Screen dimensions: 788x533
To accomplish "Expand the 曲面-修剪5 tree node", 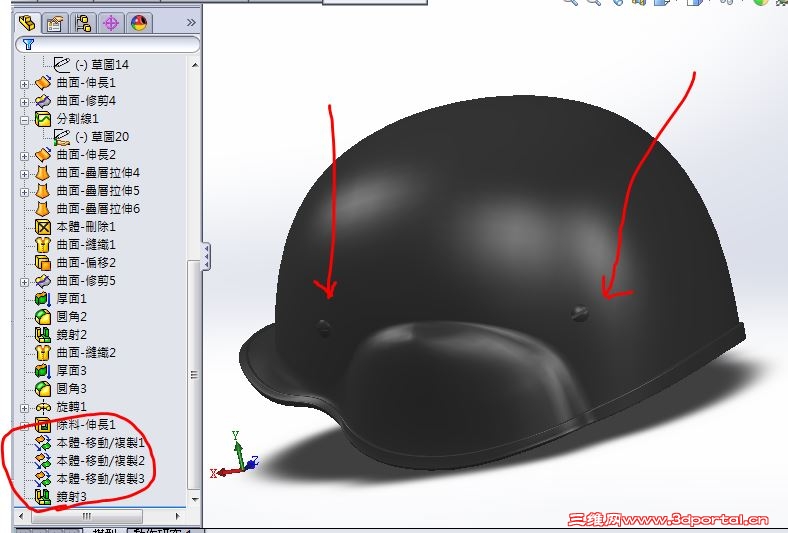I will 24,282.
